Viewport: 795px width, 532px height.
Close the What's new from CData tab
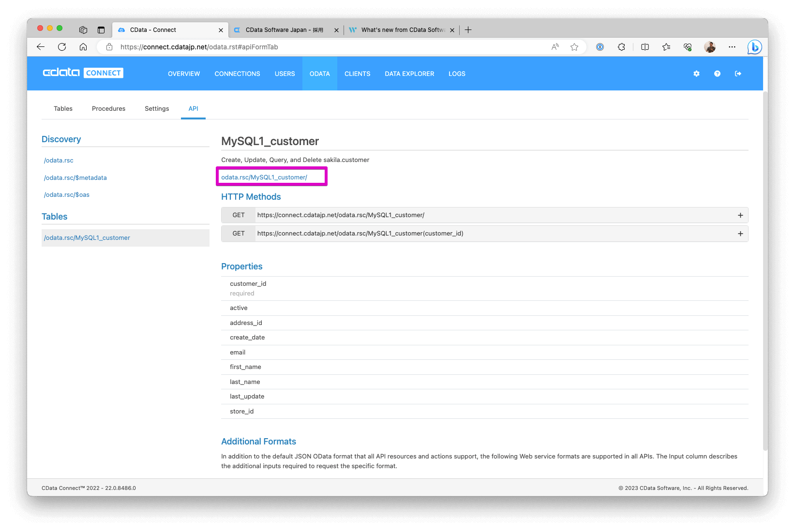pyautogui.click(x=452, y=30)
